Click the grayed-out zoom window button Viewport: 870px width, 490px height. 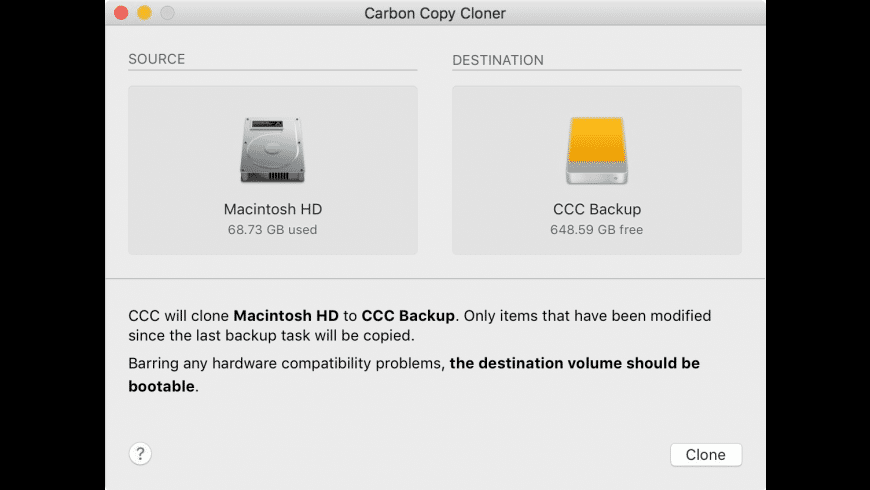pyautogui.click(x=168, y=13)
